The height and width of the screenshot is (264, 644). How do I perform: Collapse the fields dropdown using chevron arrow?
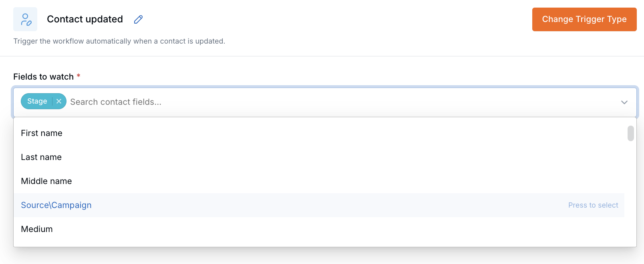pyautogui.click(x=624, y=102)
